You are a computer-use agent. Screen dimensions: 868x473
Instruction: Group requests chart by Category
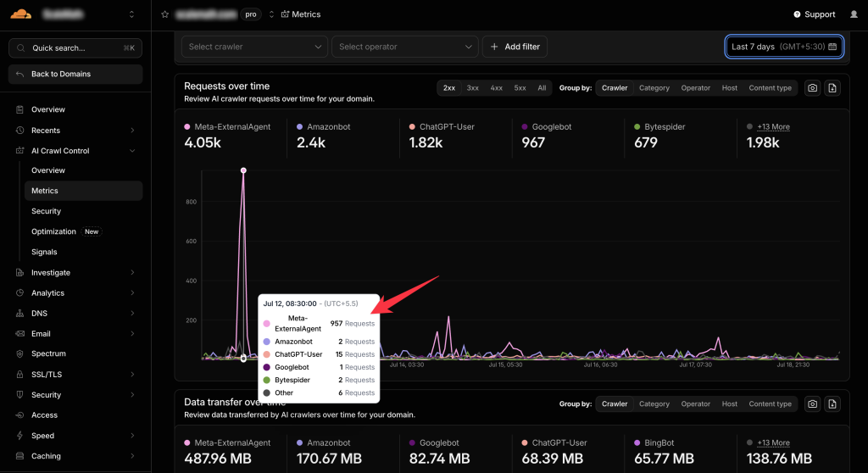coord(654,88)
